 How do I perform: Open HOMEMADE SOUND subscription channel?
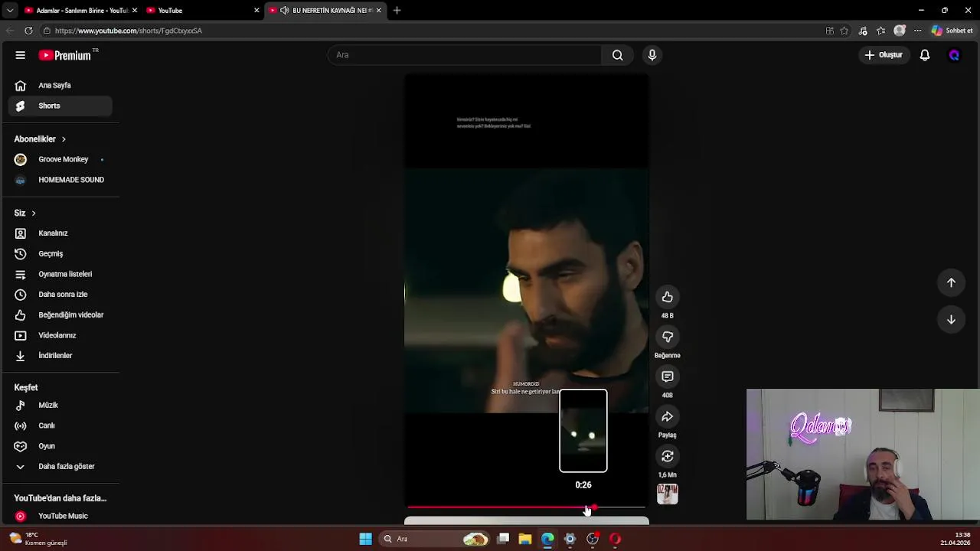point(60,180)
